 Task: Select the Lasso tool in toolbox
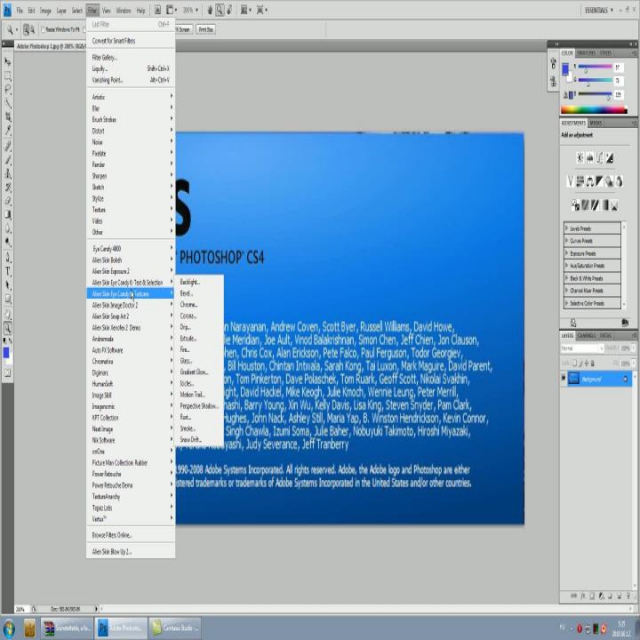coord(7,89)
